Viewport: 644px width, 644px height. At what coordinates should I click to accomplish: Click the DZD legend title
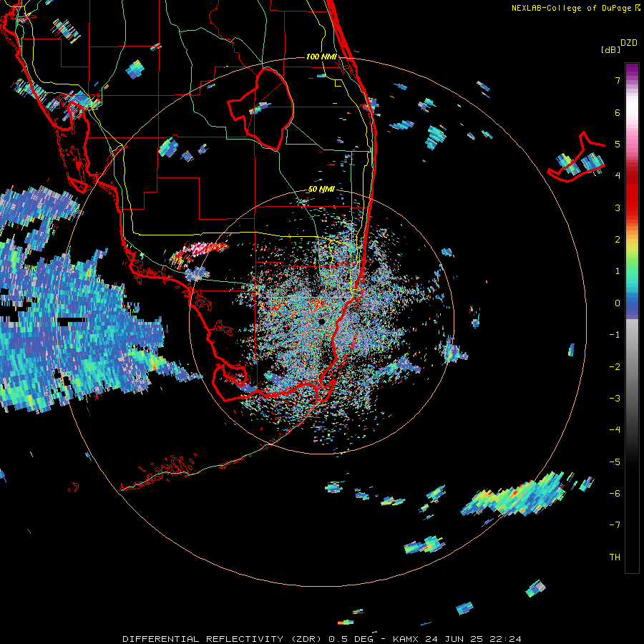[629, 43]
